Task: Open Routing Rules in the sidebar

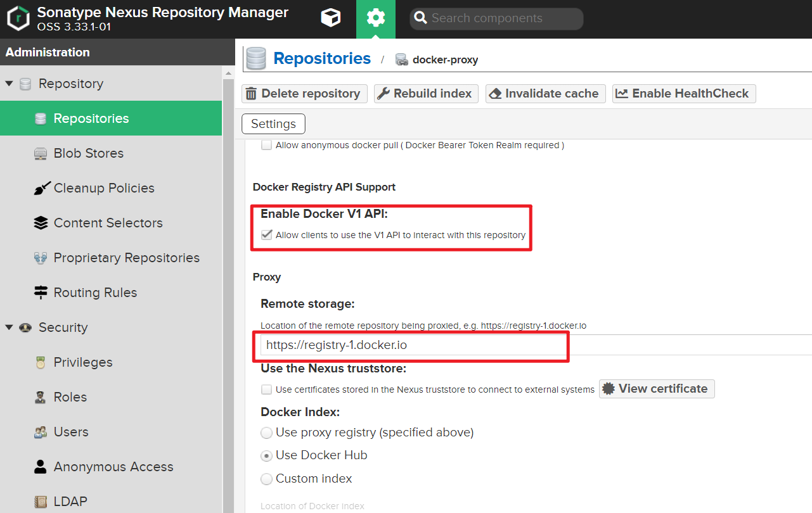Action: (x=111, y=293)
